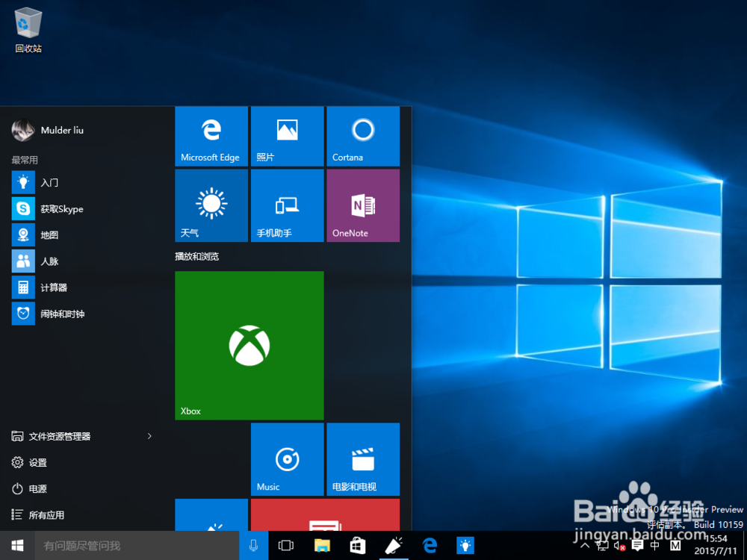The width and height of the screenshot is (747, 560).
Task: Open the Cortana tile
Action: (x=363, y=136)
